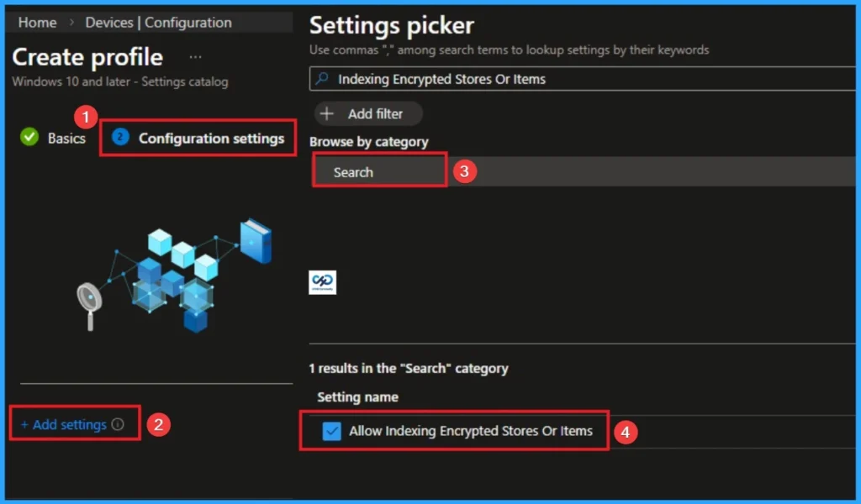Click the settings search input field
The image size is (861, 504).
[504, 78]
